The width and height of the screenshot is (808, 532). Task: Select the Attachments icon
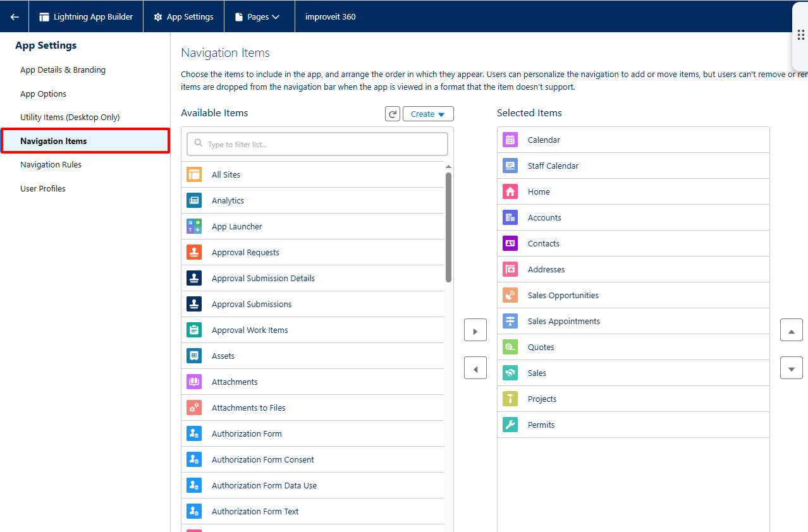194,382
